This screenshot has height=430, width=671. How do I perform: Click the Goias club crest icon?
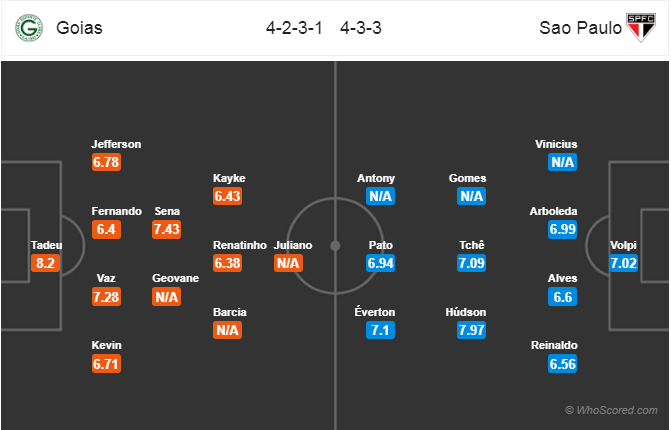(x=29, y=28)
